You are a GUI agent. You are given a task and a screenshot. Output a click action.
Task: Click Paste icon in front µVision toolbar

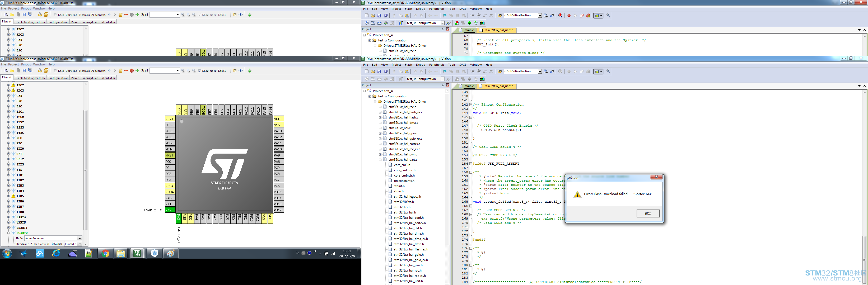pyautogui.click(x=407, y=71)
